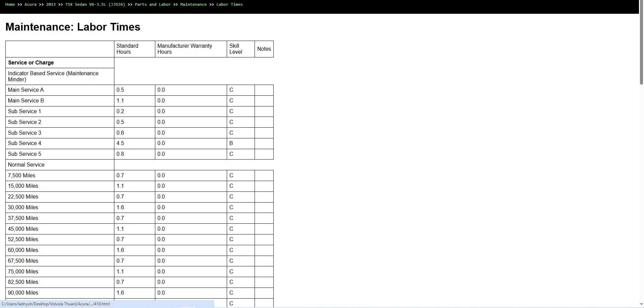Select the Service or Charge label
Viewport: 644px width, 308px height.
point(31,63)
